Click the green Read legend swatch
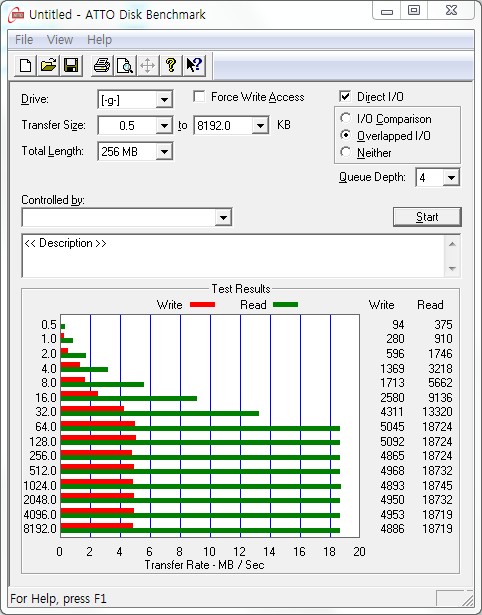This screenshot has width=482, height=615. pos(286,304)
